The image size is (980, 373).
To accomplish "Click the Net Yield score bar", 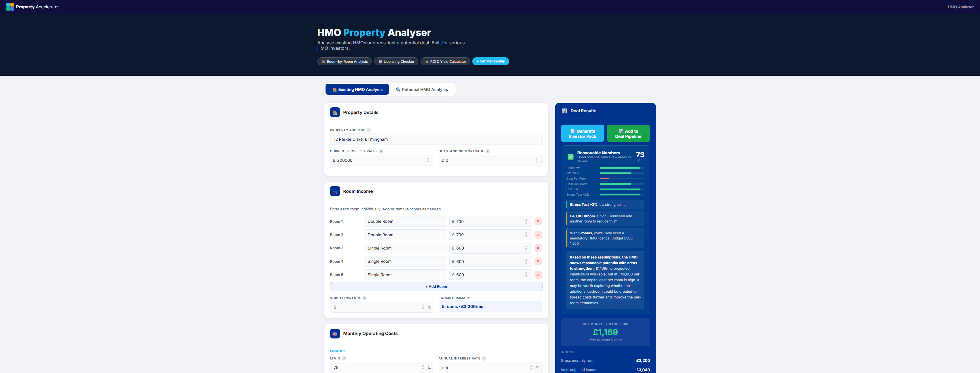I will tap(622, 173).
